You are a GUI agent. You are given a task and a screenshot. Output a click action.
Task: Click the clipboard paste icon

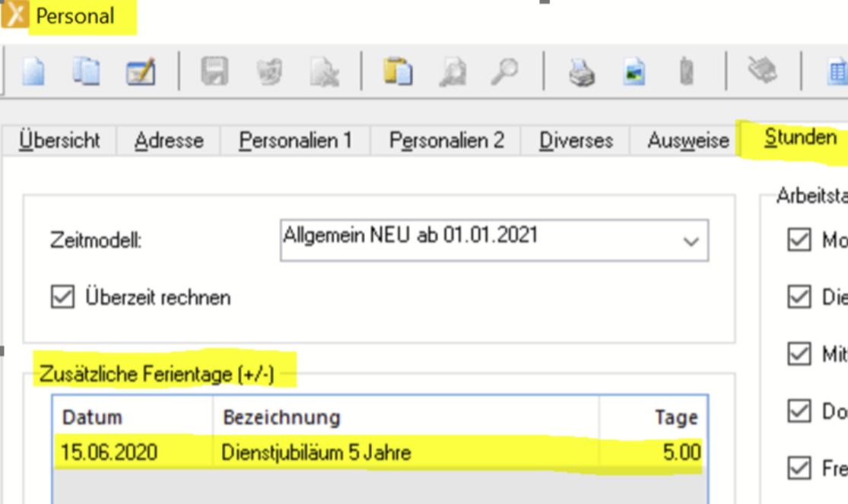(398, 71)
